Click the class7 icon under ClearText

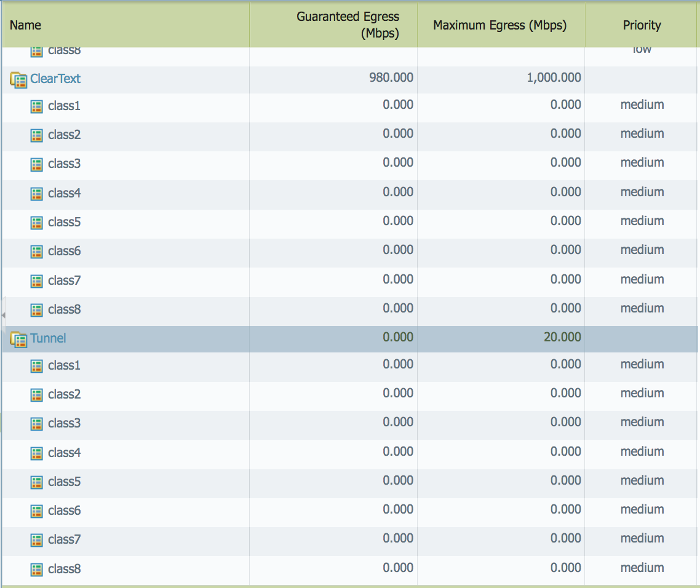click(37, 281)
